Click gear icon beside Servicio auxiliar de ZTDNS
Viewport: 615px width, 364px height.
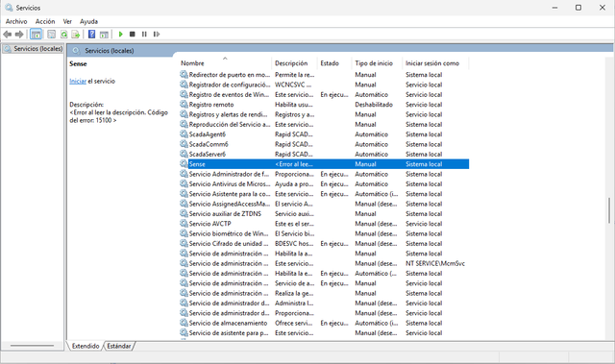(184, 213)
